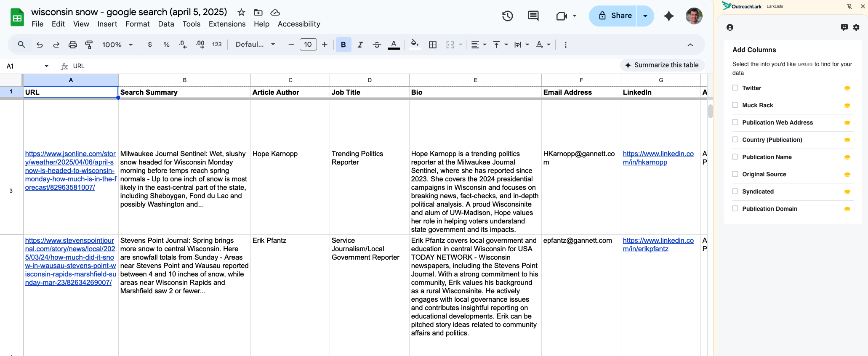Open OutreachLark account profile icon
Viewport: 868px width, 356px height.
coord(730,27)
